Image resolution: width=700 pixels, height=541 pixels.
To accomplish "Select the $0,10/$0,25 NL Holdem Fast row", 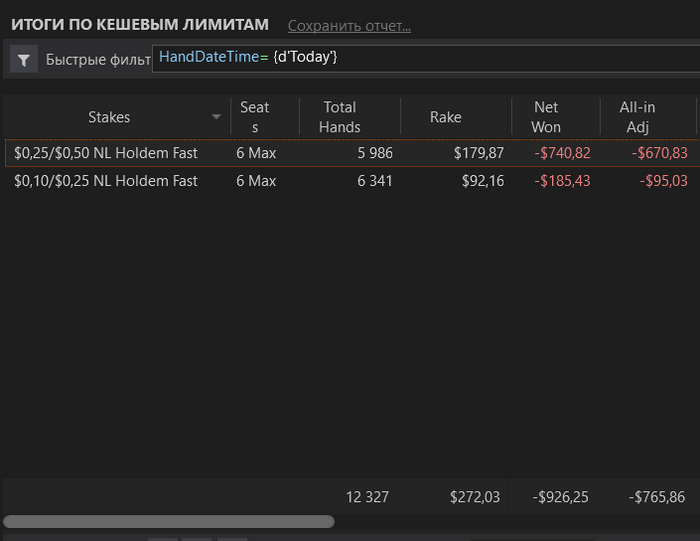I will (353, 181).
